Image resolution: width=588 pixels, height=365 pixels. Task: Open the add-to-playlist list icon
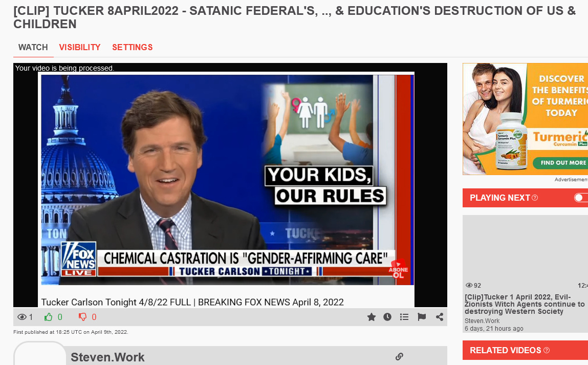point(404,317)
